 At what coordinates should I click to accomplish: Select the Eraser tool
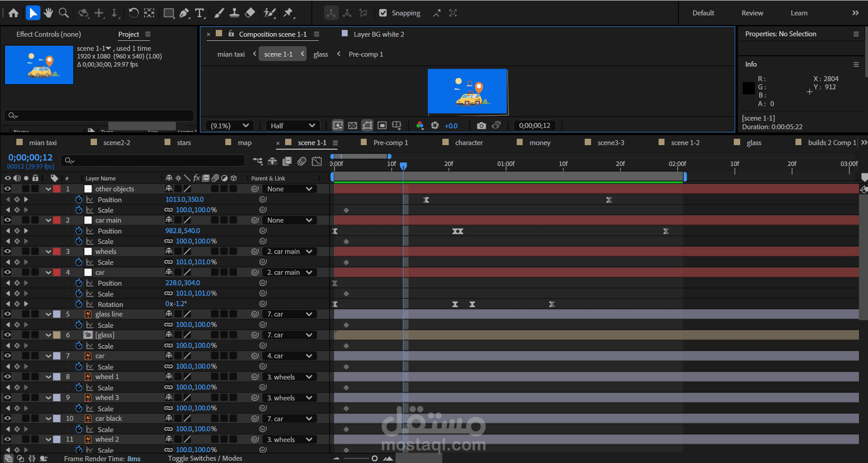point(250,13)
